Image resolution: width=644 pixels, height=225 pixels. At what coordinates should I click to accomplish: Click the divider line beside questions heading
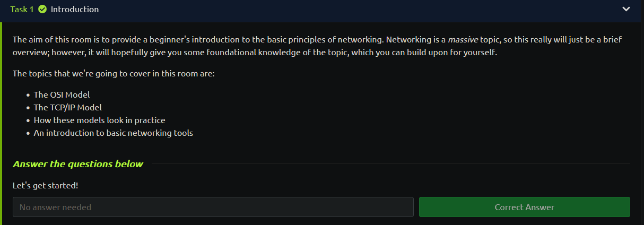(x=390, y=163)
